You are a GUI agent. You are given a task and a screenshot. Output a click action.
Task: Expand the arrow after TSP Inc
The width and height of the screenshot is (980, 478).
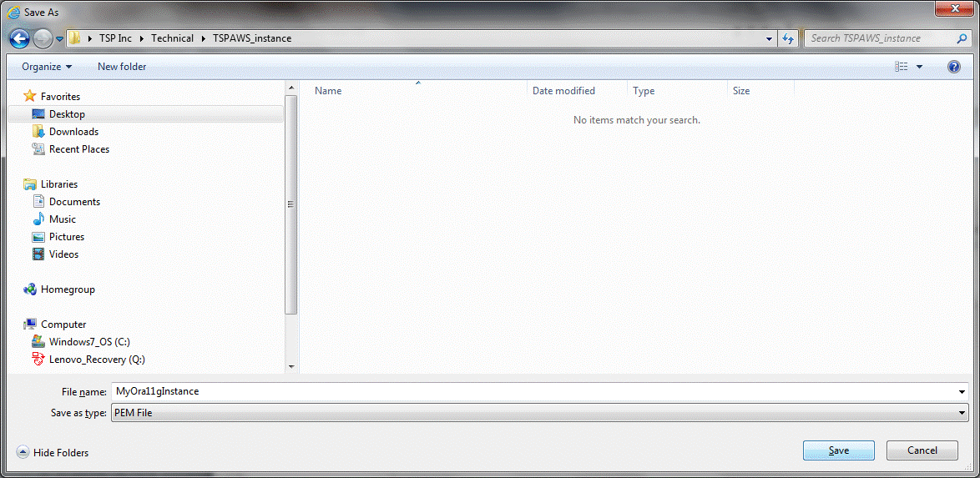click(x=143, y=38)
